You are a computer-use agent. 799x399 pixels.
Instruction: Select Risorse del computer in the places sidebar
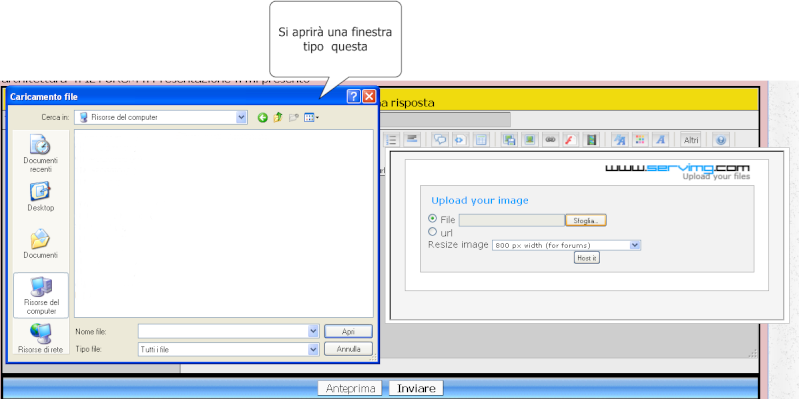(41, 296)
